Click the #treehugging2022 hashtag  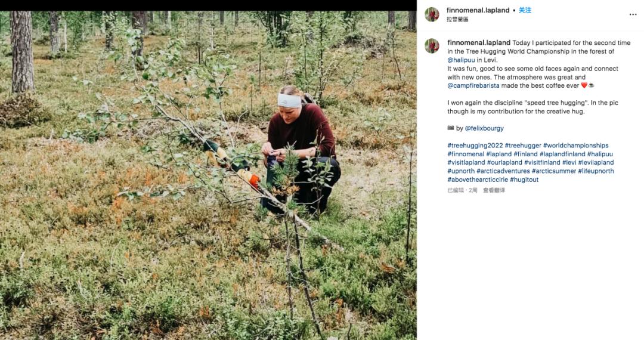click(x=475, y=146)
